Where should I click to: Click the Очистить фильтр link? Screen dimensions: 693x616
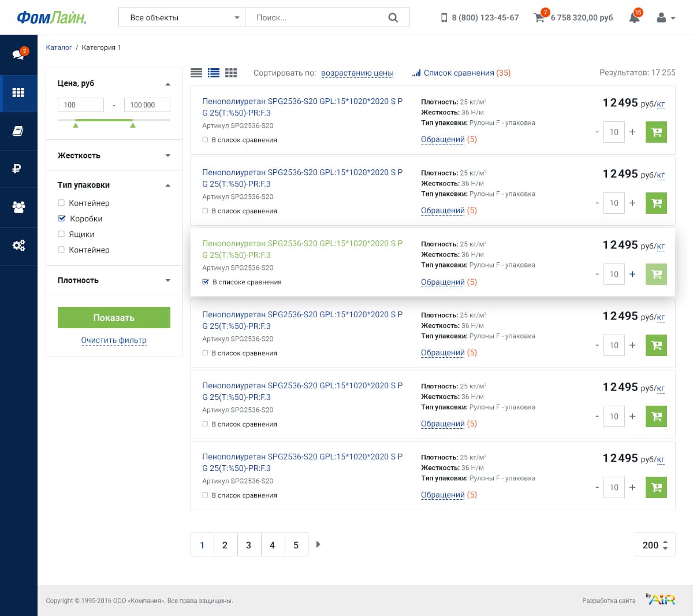coord(114,340)
